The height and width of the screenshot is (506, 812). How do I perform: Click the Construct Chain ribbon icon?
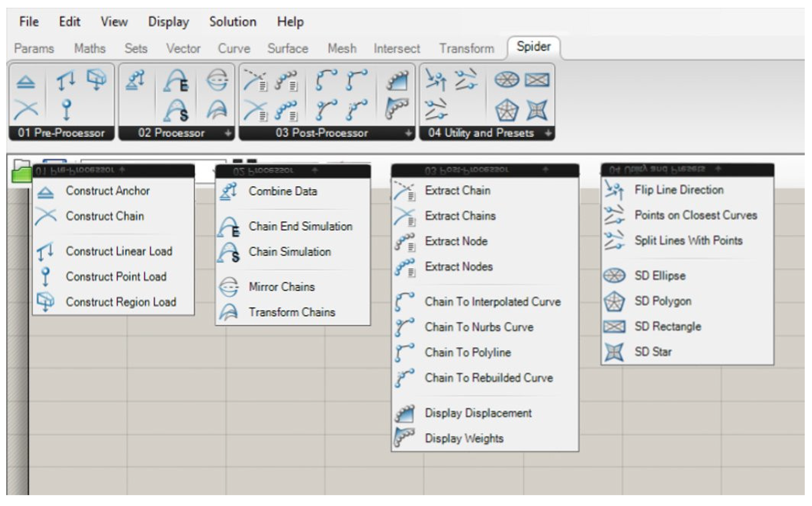(26, 109)
